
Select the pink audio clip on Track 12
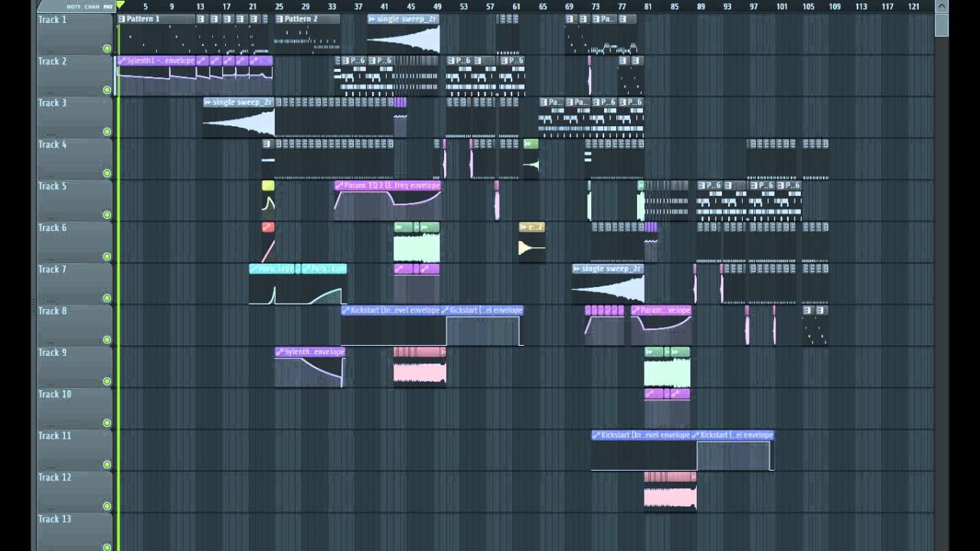(x=670, y=491)
